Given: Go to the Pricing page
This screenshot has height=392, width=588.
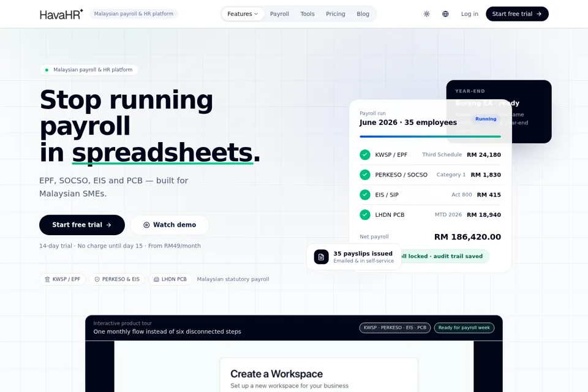Looking at the screenshot, I should [x=335, y=14].
